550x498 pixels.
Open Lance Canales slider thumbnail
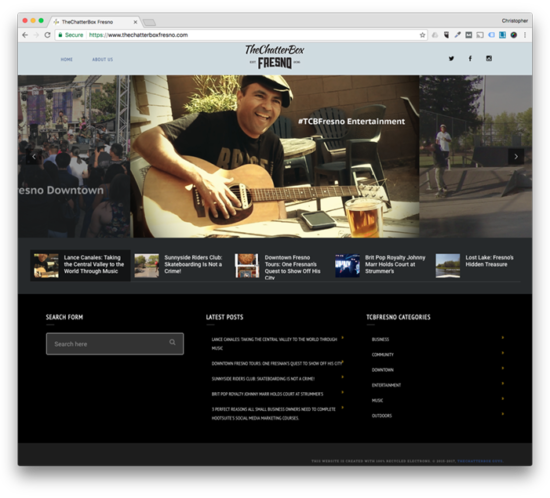(x=46, y=266)
